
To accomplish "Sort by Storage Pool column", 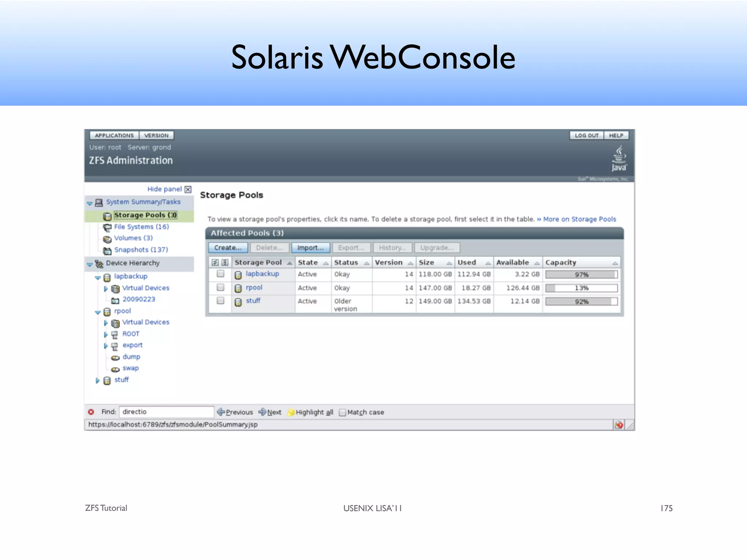I will click(x=263, y=262).
